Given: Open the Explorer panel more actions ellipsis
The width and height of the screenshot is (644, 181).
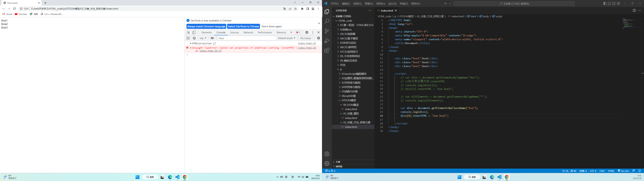Looking at the screenshot, I should (x=370, y=11).
